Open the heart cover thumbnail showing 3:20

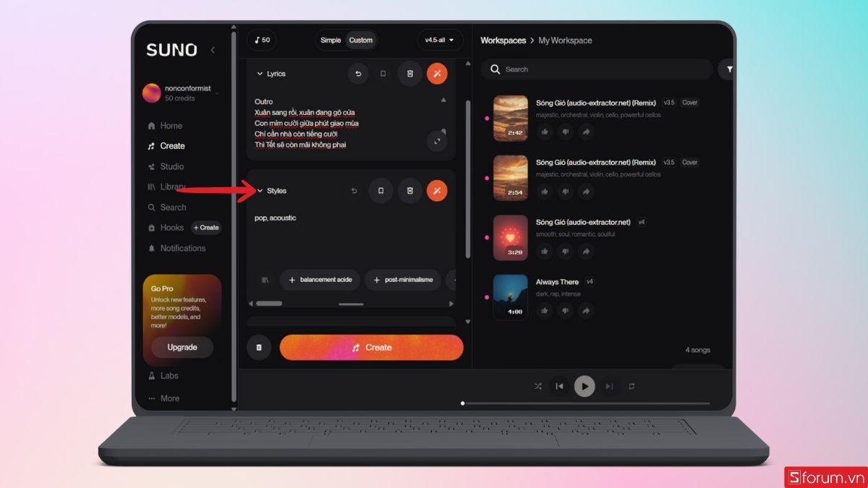(x=511, y=237)
